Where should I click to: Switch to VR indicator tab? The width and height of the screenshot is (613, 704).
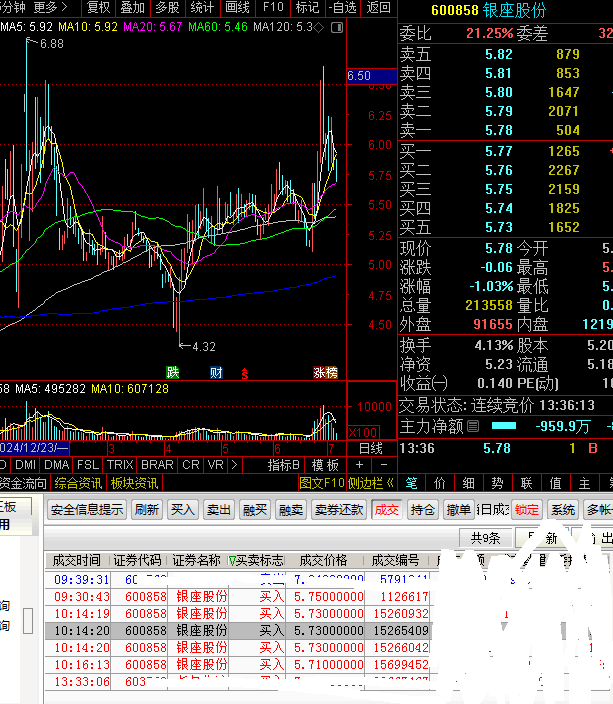tap(216, 465)
